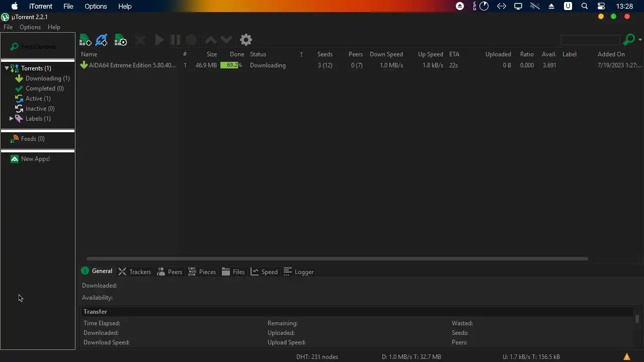Switch to the General tab

pos(97,271)
